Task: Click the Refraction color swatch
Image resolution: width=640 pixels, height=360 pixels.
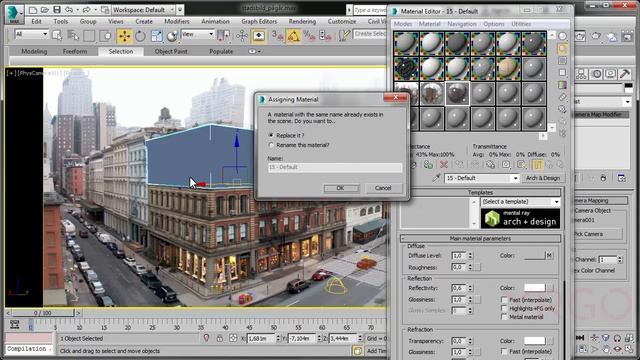Action: tap(534, 340)
